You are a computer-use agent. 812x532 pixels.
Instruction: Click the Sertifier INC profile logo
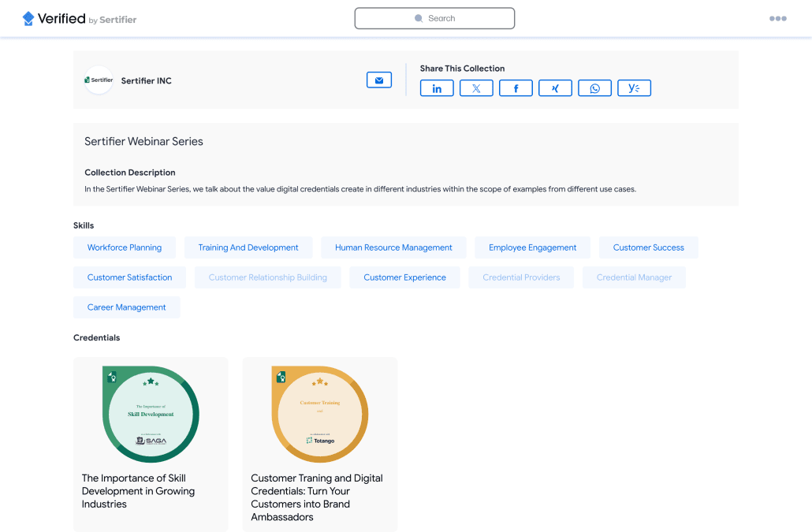99,80
